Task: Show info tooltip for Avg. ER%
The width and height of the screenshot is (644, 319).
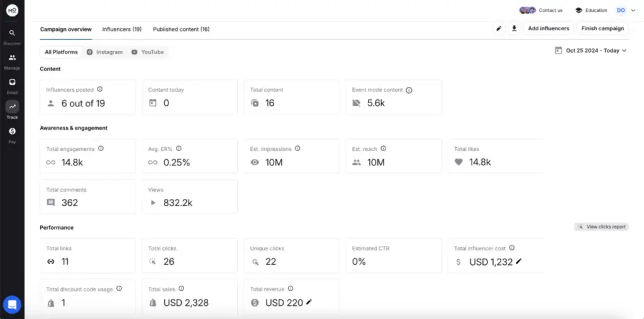Action: pos(179,148)
